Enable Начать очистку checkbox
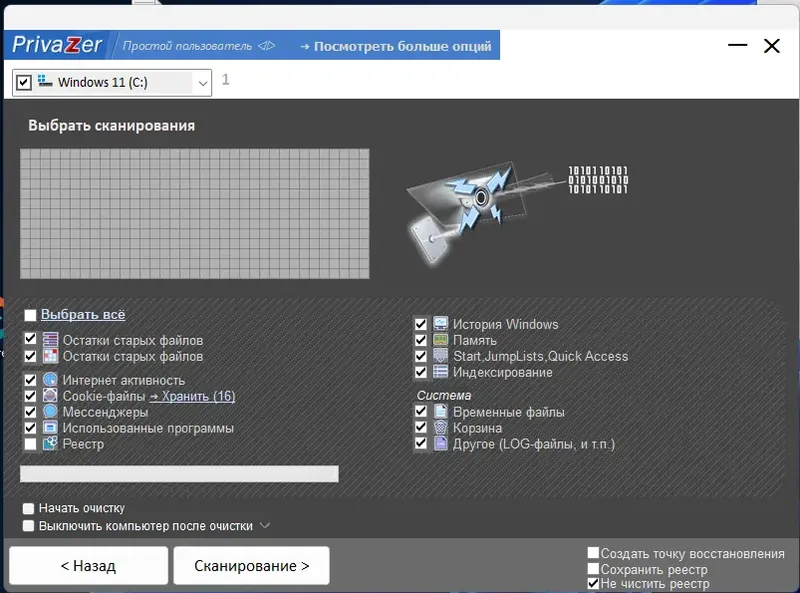 tap(29, 508)
